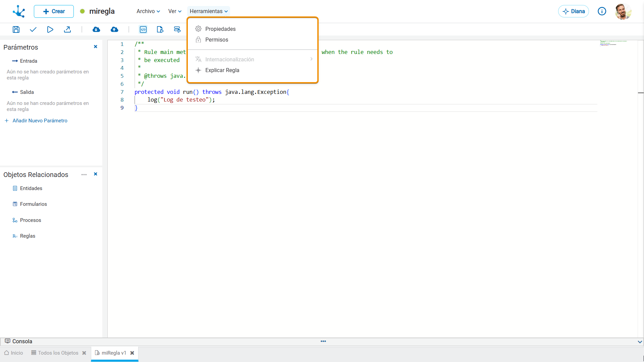Open Objetos Relacionados more options dots
The height and width of the screenshot is (362, 644).
84,175
